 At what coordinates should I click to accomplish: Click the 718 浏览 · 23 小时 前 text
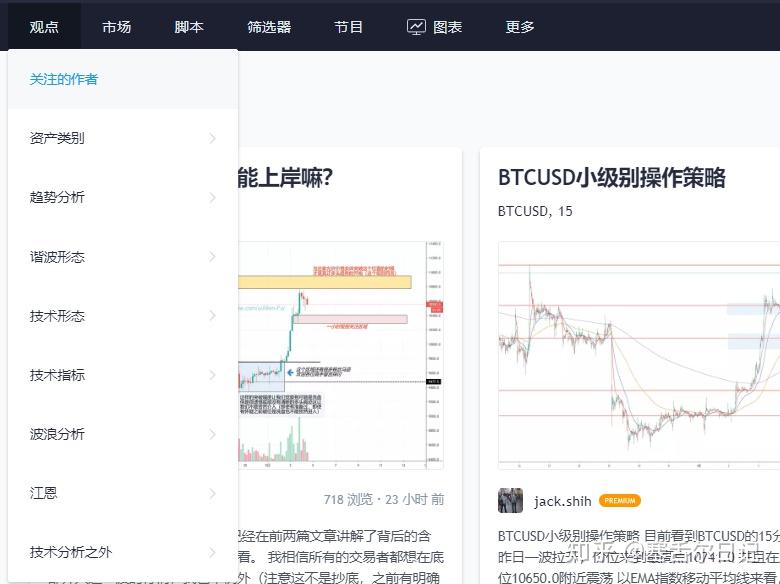pos(384,499)
